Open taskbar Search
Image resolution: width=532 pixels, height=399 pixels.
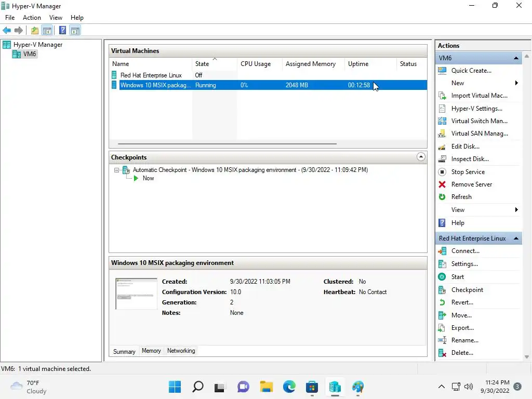[198, 387]
